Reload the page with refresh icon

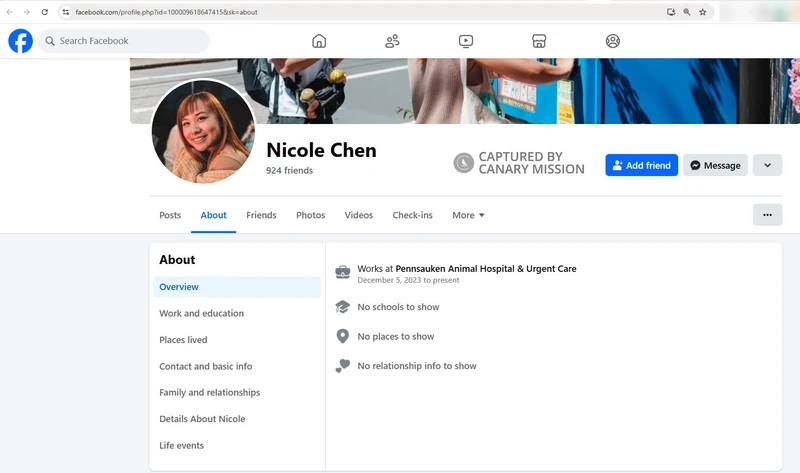coord(44,12)
